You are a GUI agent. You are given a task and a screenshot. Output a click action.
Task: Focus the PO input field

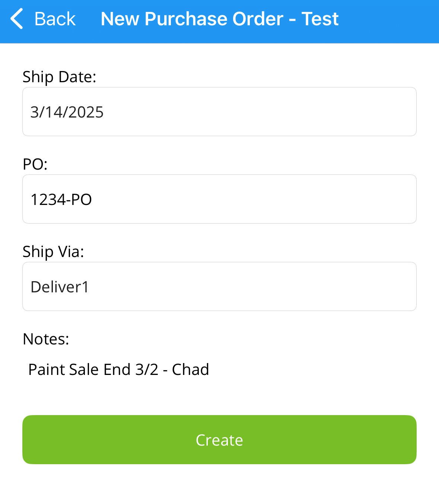click(x=219, y=199)
